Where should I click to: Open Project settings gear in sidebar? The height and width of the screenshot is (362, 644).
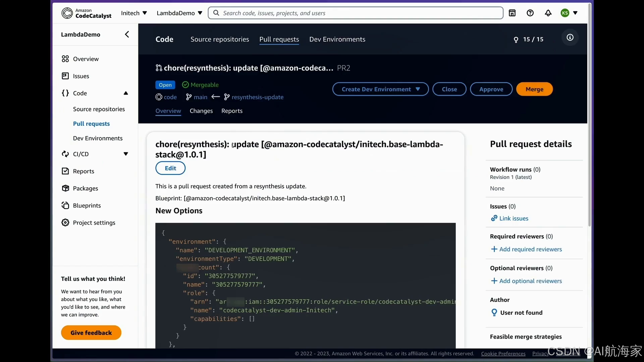65,223
